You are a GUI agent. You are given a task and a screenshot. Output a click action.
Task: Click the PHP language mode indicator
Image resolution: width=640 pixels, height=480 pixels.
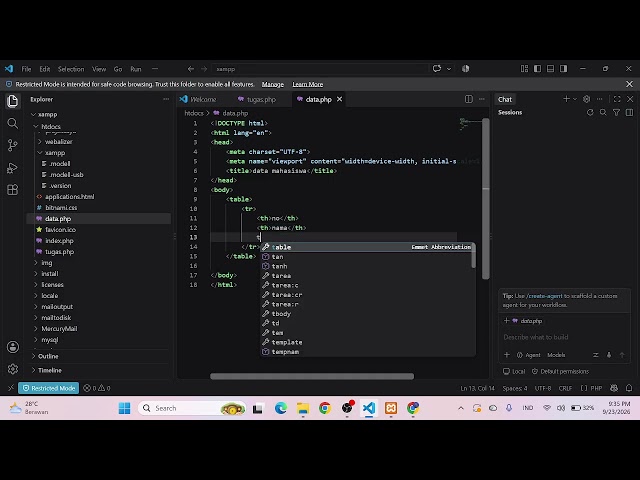[596, 388]
